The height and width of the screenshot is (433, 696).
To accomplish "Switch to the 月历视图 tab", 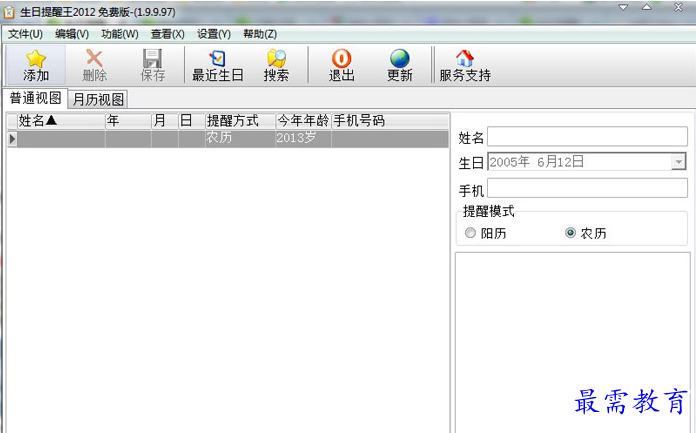I will (98, 99).
